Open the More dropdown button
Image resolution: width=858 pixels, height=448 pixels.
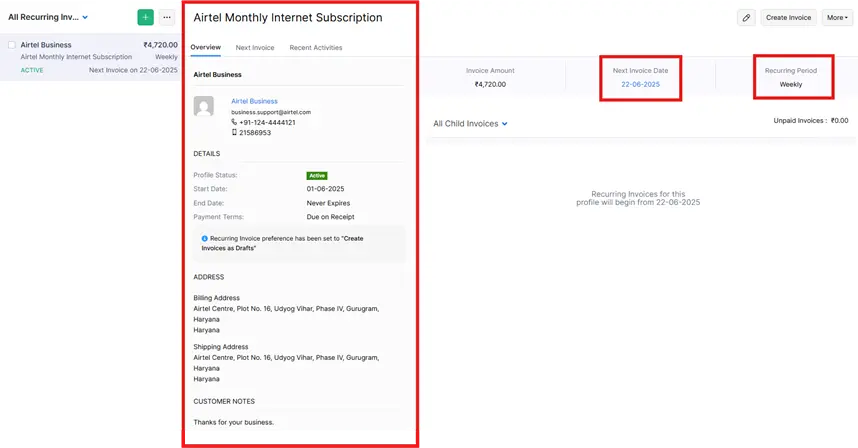(x=837, y=18)
